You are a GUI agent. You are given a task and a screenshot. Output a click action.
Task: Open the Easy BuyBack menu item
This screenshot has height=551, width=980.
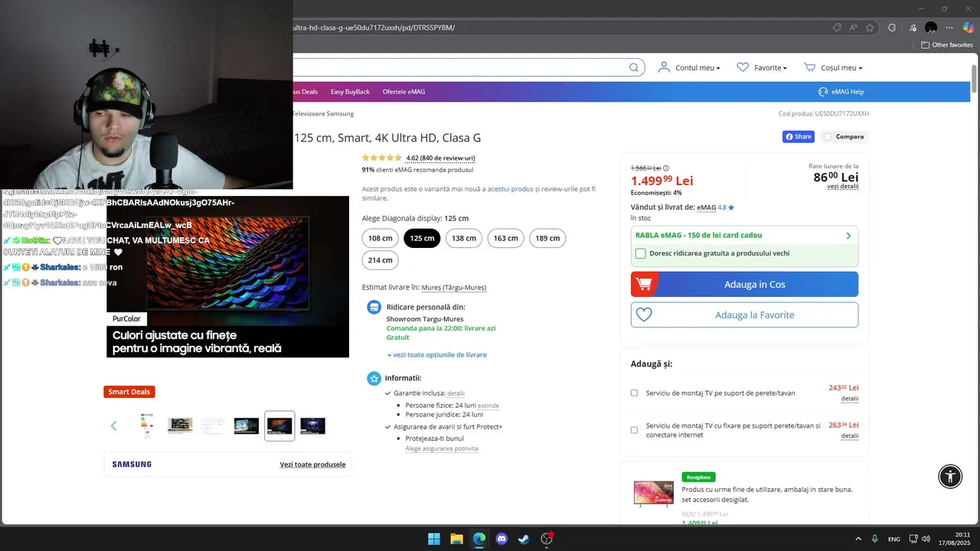[x=350, y=92]
